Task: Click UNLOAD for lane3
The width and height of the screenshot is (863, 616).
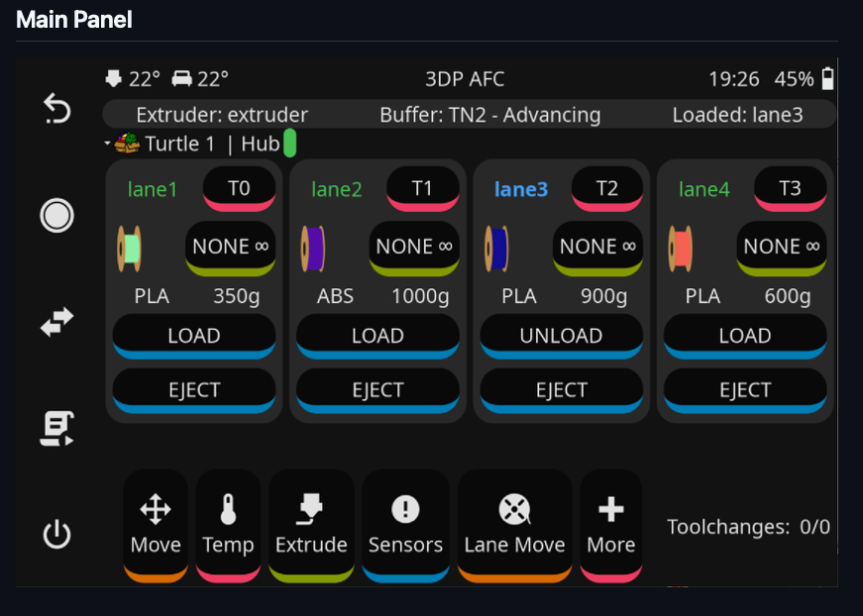Action: 562,337
